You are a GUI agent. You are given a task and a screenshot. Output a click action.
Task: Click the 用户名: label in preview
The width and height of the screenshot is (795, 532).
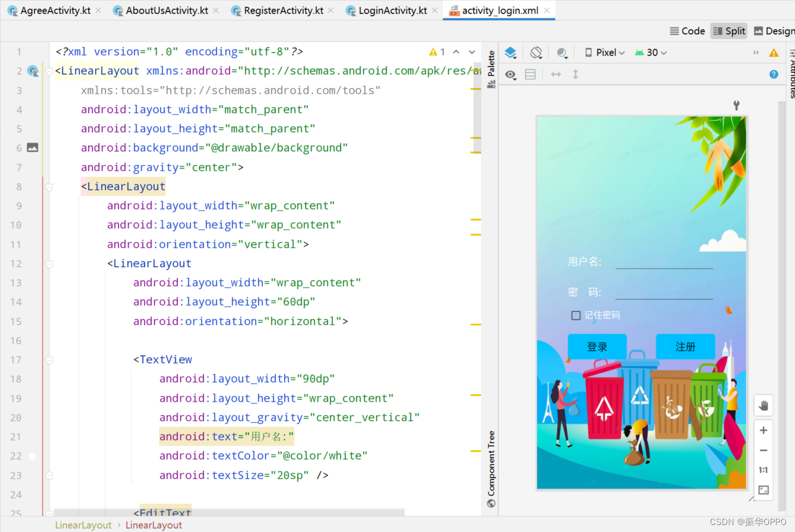click(x=585, y=261)
